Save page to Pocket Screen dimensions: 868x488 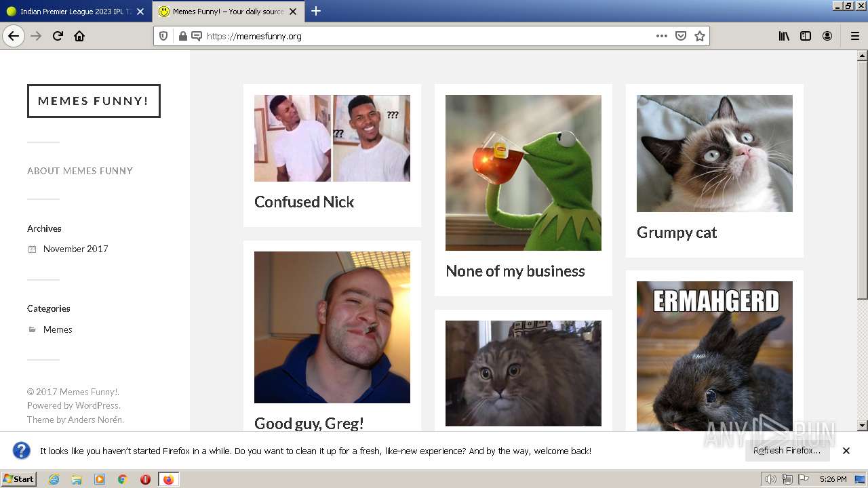[x=681, y=36]
